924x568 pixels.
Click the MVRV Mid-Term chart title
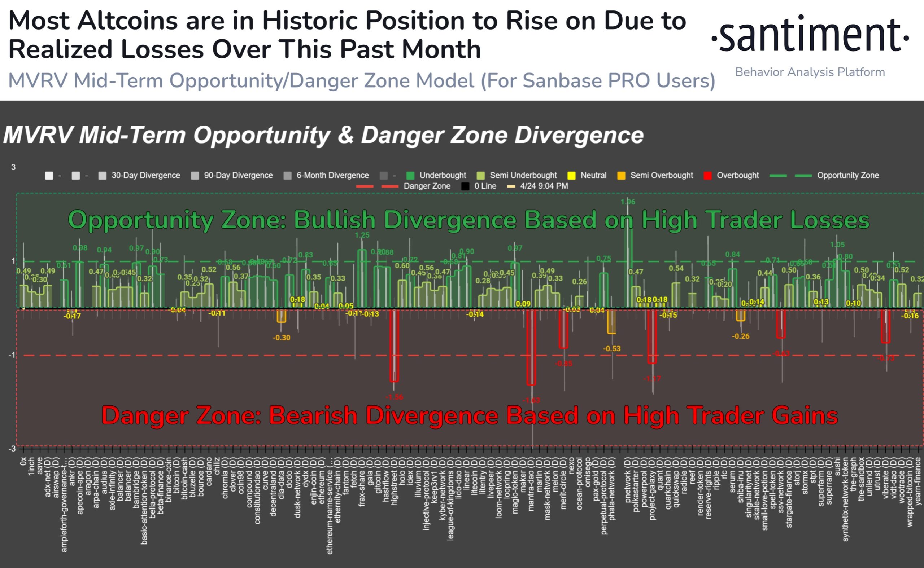(x=323, y=135)
